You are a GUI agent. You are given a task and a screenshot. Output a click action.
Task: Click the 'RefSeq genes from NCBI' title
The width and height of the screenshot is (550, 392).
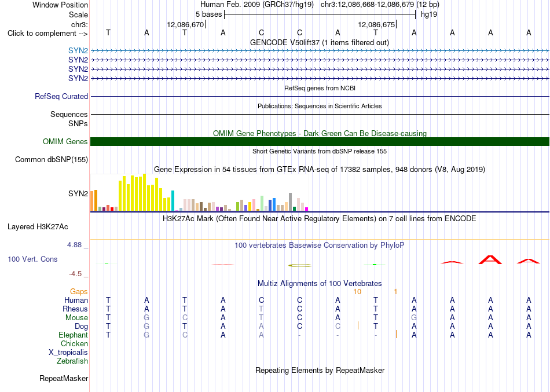[x=320, y=88]
